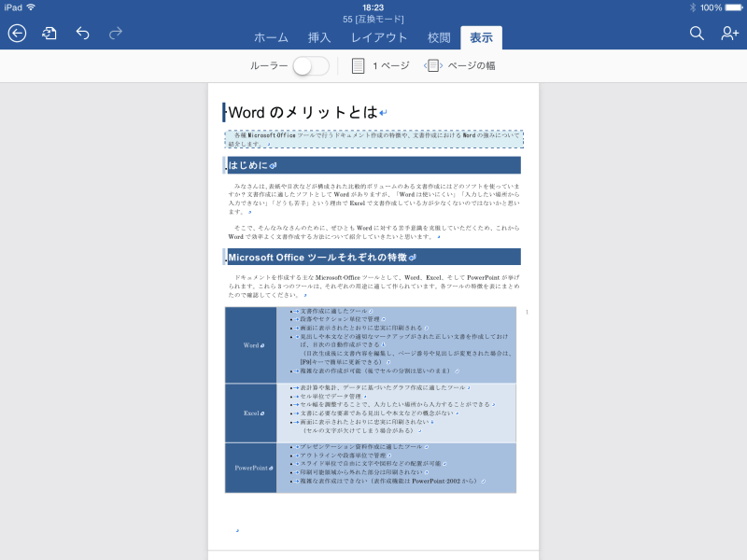This screenshot has height=560, width=747.
Task: Click the paragraph starting 'みなさんは'
Action: [x=373, y=199]
